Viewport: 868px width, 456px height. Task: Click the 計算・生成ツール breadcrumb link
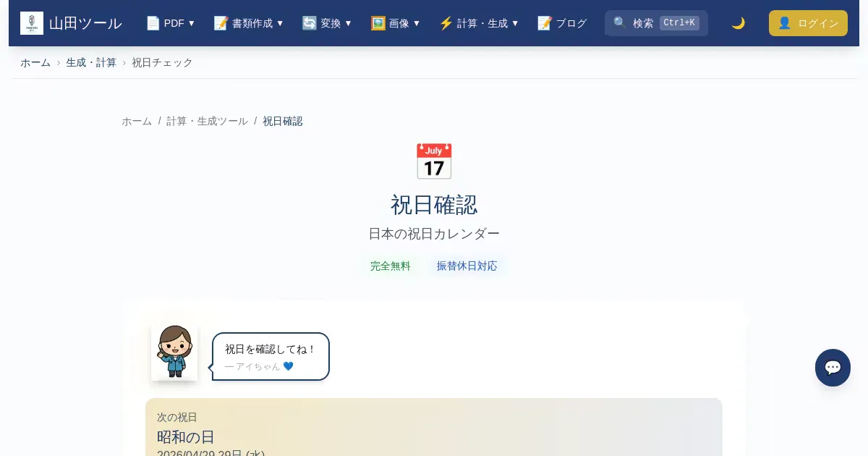click(x=207, y=121)
